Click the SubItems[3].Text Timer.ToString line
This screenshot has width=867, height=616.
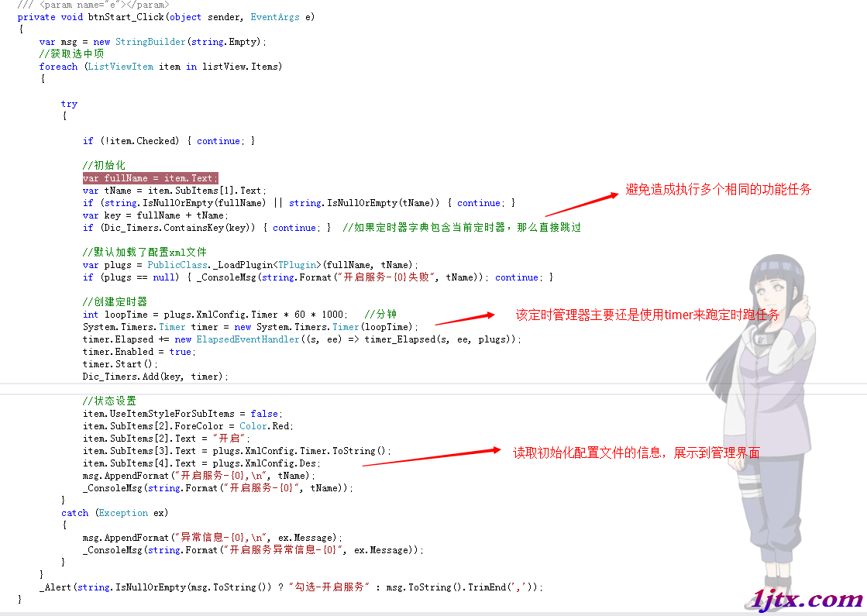(236, 451)
